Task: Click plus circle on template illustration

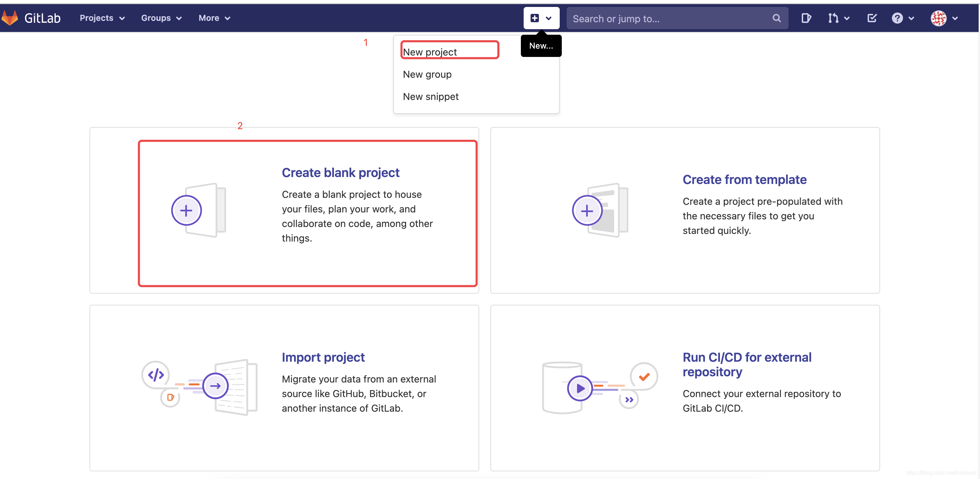Action: pos(587,211)
